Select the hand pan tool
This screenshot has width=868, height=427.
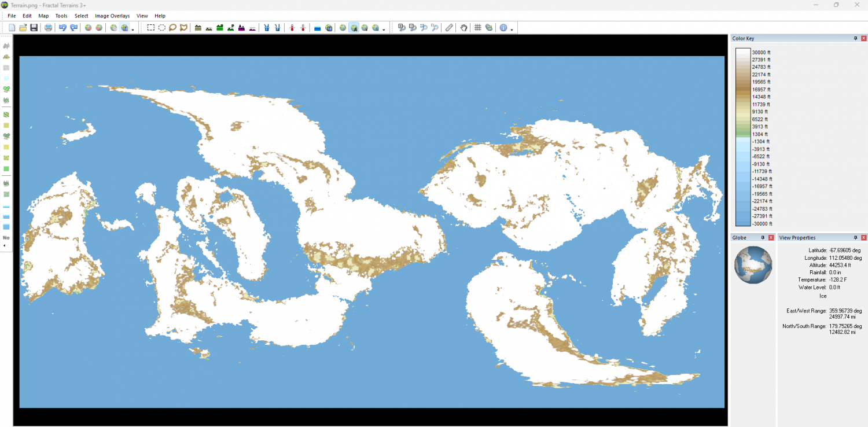click(x=464, y=28)
